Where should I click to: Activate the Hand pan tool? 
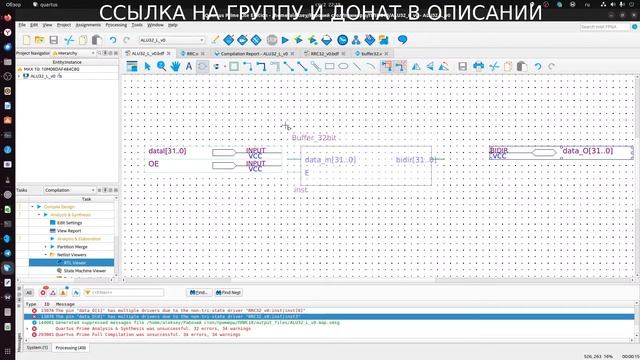pos(176,67)
